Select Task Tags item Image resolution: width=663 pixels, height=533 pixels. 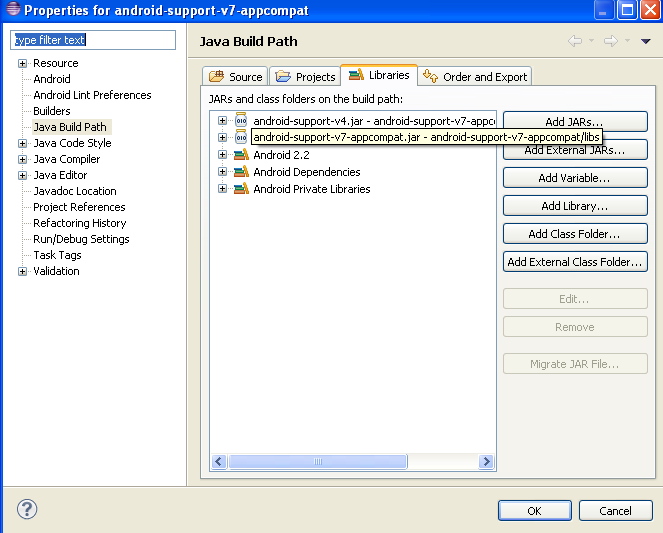coord(58,255)
